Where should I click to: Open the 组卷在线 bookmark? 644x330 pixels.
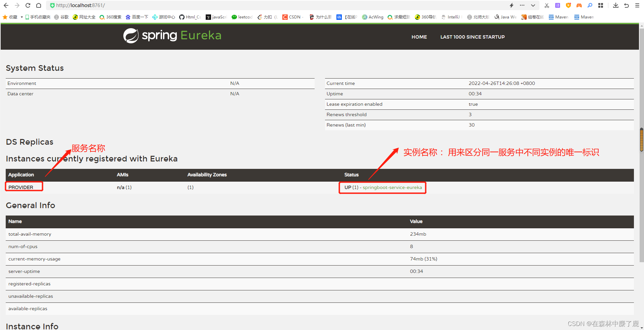532,17
